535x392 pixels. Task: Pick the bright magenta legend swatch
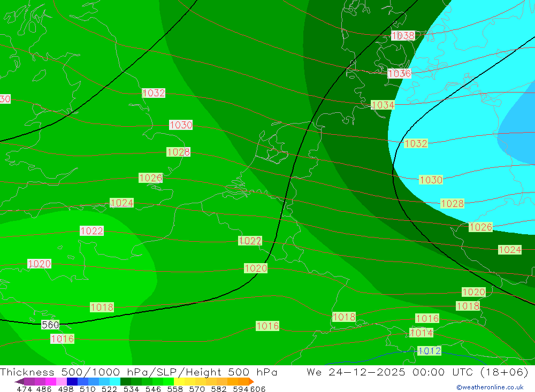click(x=51, y=381)
